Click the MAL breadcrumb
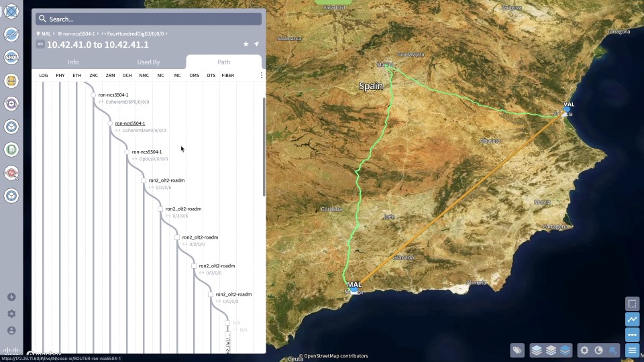 (x=46, y=34)
